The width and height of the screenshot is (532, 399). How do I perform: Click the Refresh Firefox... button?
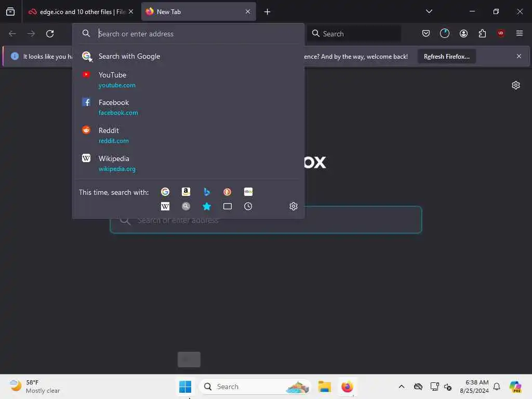446,57
